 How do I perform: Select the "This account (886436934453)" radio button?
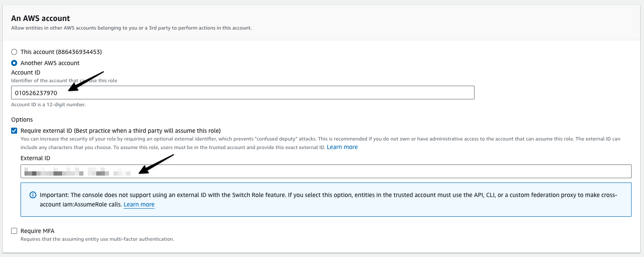(x=14, y=52)
